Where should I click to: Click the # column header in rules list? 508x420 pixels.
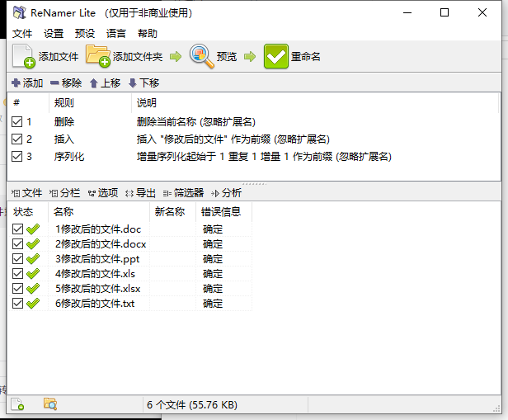[29, 103]
